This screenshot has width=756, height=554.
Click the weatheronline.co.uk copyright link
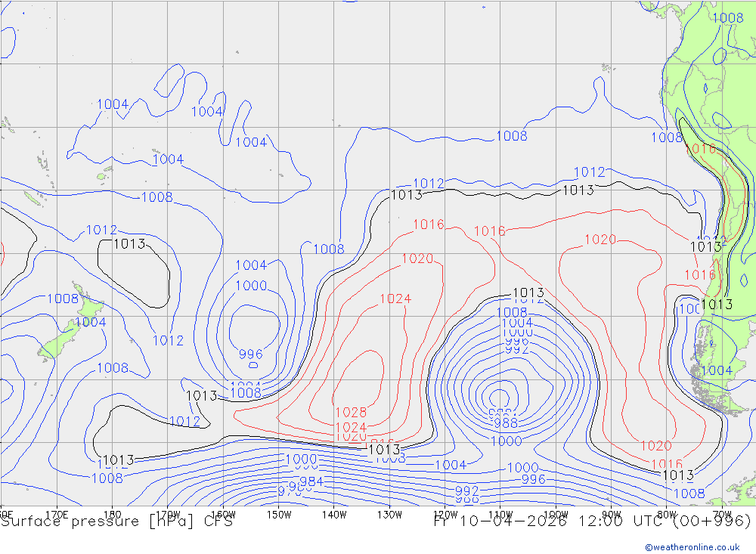(x=692, y=547)
